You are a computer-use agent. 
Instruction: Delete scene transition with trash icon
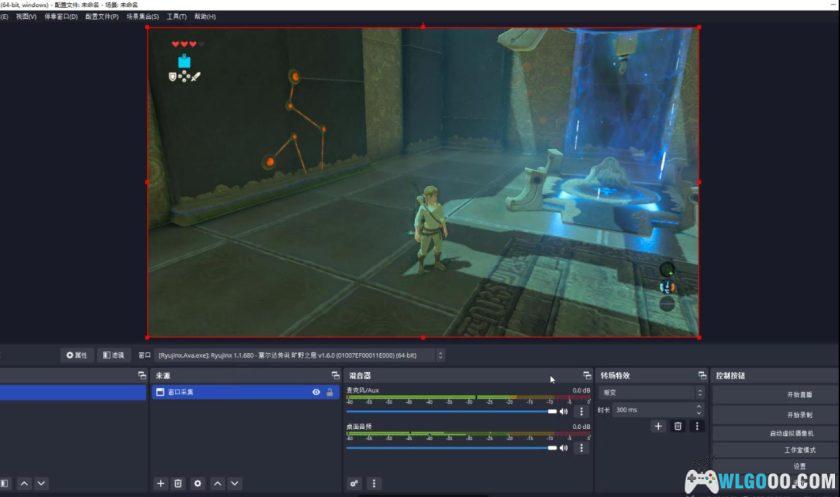pyautogui.click(x=678, y=426)
